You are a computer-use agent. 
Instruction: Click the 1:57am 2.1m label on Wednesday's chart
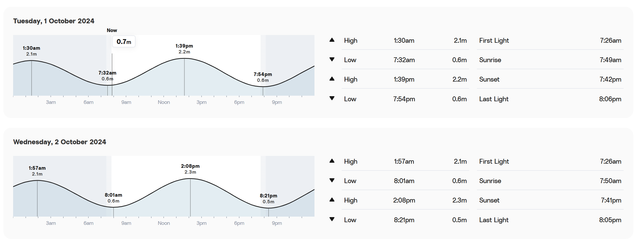[x=37, y=171]
